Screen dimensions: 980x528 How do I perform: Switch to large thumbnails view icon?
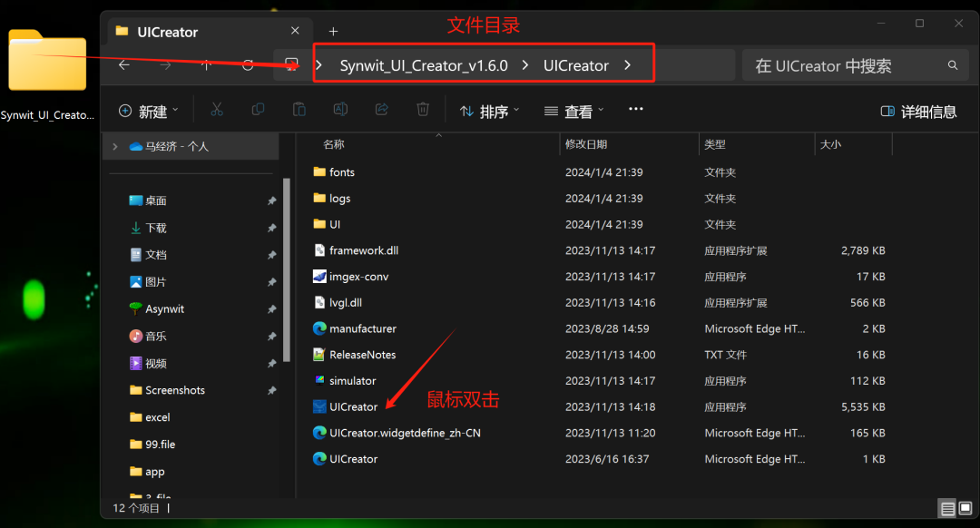965,508
